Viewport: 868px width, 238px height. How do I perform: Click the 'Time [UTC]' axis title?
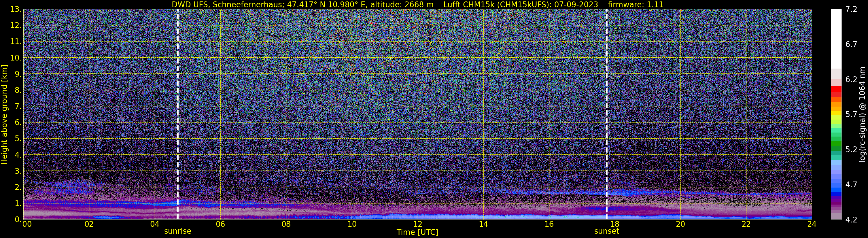pos(417,232)
